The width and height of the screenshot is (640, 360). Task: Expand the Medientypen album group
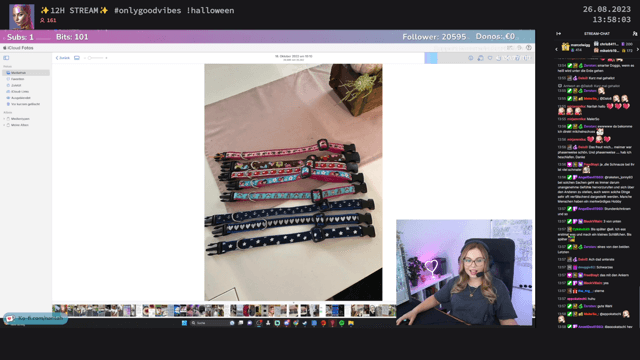4,119
